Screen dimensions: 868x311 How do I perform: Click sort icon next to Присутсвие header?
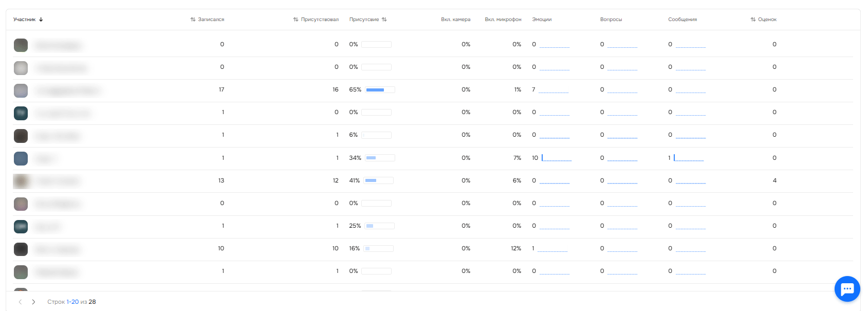tap(384, 20)
